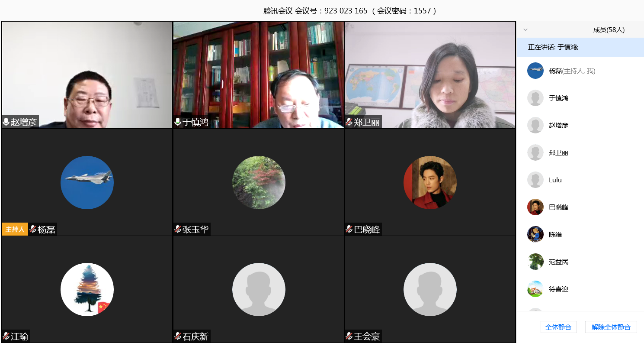Click the 主持人 host badge
The width and height of the screenshot is (644, 343).
point(15,229)
